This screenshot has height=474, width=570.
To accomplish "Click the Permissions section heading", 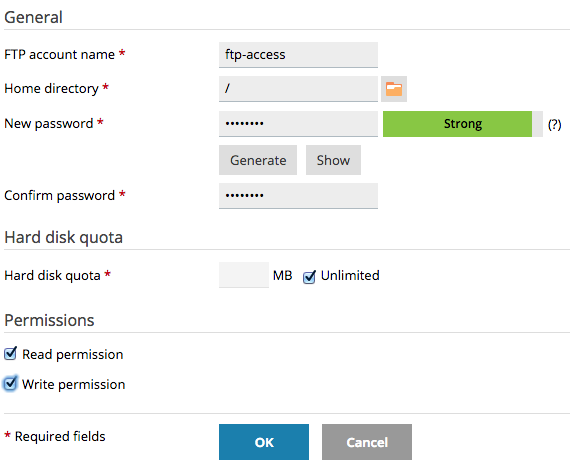I will [49, 320].
